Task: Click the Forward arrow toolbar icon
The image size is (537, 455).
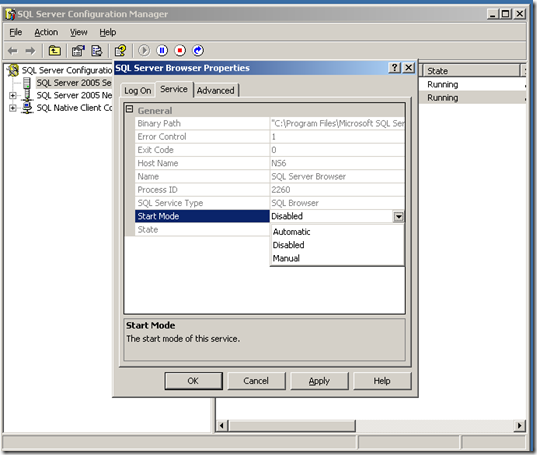Action: 30,51
